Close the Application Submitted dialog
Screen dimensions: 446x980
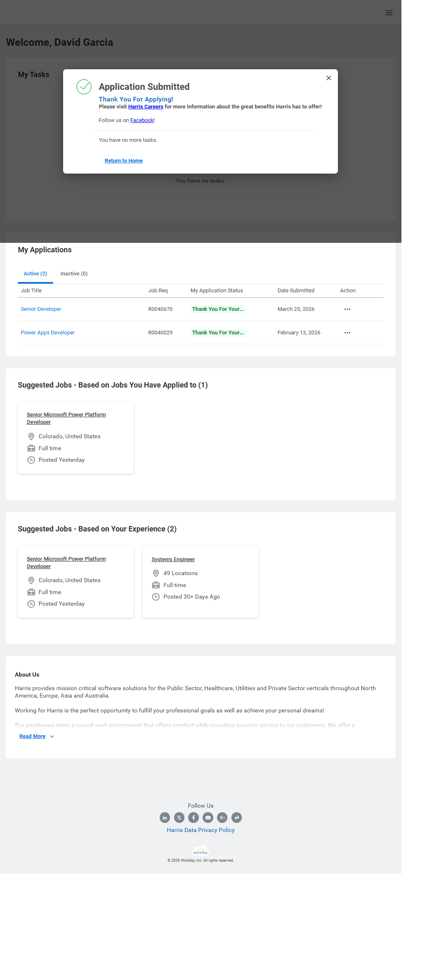coord(328,78)
